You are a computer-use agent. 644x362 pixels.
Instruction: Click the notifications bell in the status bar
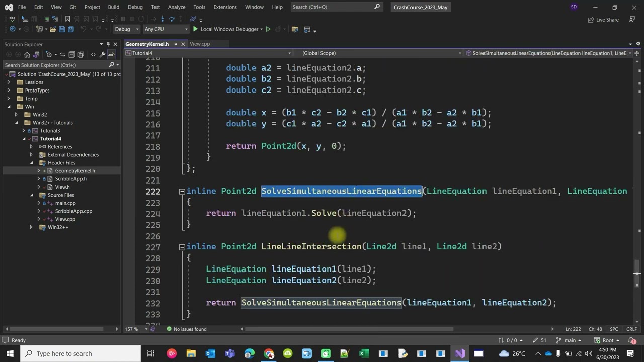tap(633, 341)
